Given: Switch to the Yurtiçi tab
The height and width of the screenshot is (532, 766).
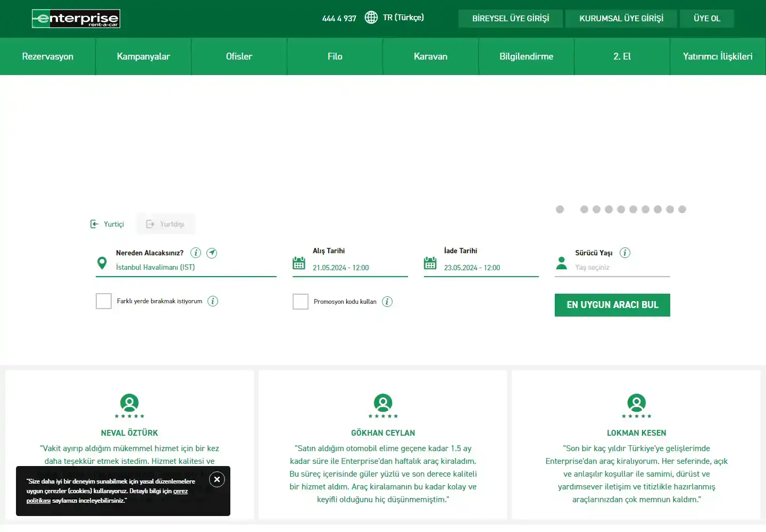Looking at the screenshot, I should coord(108,224).
